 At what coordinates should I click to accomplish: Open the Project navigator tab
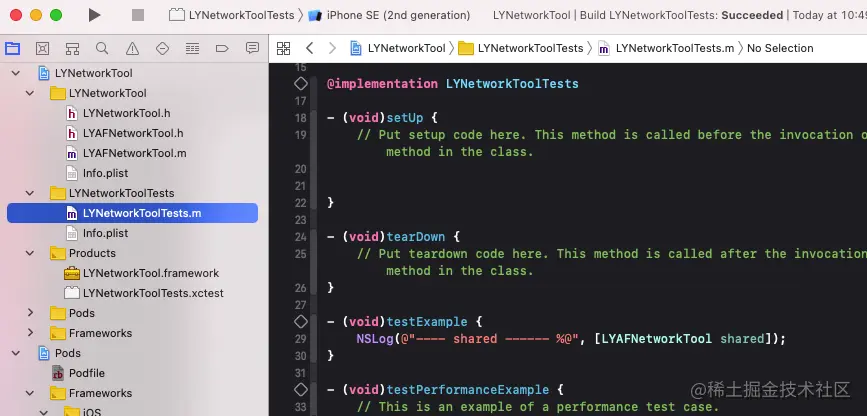coord(13,48)
